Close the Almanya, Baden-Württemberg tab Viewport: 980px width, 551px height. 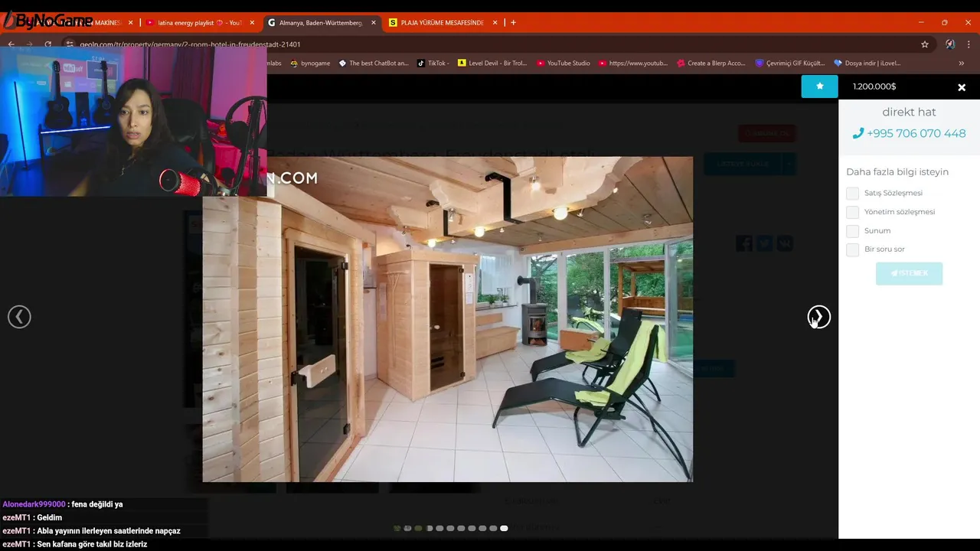[x=374, y=23]
